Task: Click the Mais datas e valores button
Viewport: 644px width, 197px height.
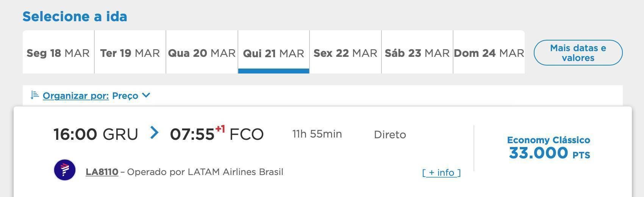Action: coord(578,53)
